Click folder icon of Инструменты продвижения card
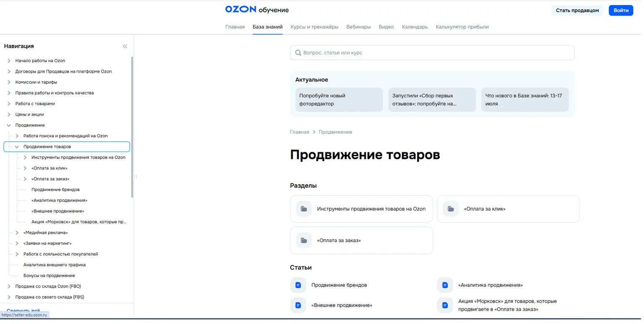The image size is (644, 324). pos(304,209)
